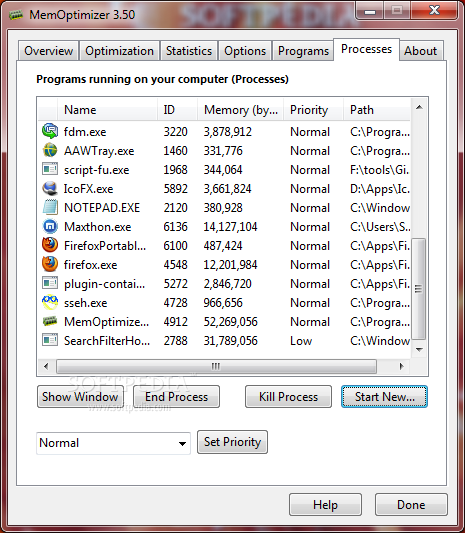Click the F:\tools\Gi. path cell
The height and width of the screenshot is (533, 465).
[x=380, y=170]
